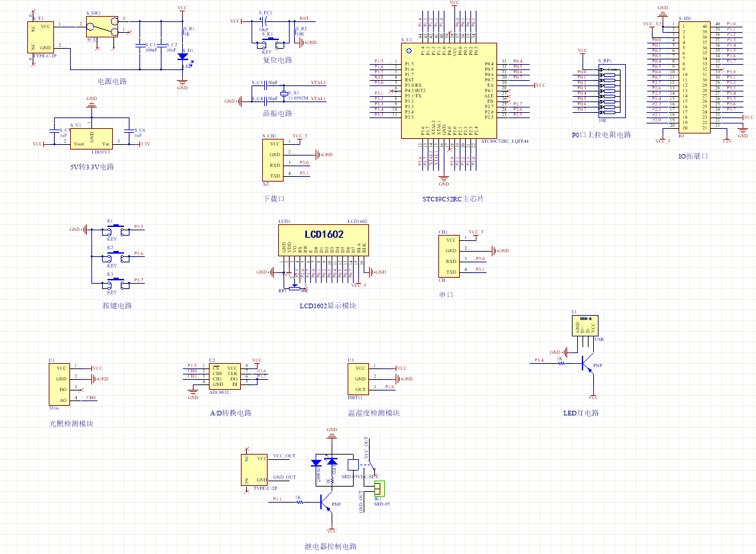
Task: Click the P3.4 net label near LED circuit
Action: 539,360
